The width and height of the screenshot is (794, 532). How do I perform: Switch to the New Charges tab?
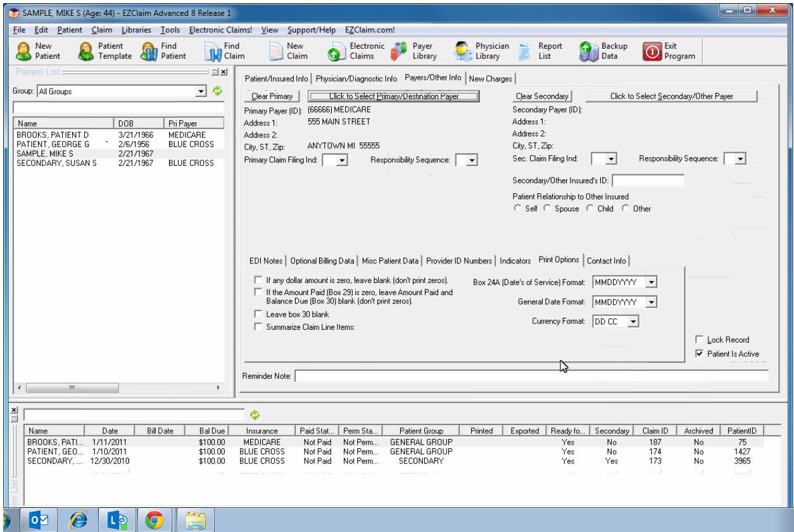[491, 78]
